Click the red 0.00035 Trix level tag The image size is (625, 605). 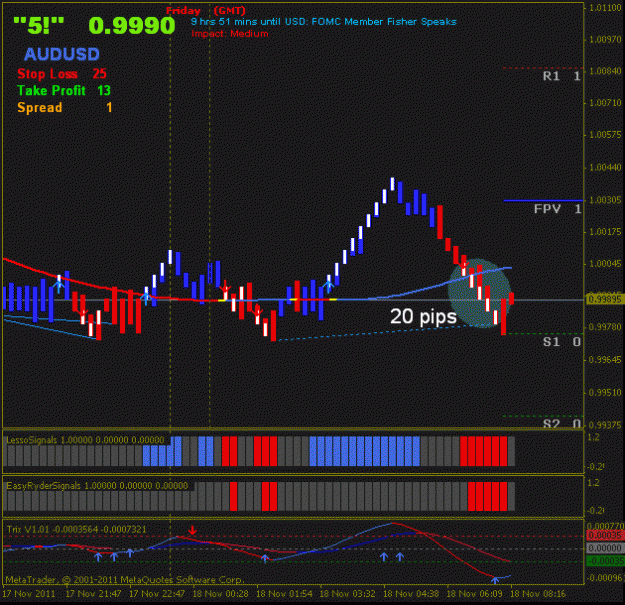point(605,535)
